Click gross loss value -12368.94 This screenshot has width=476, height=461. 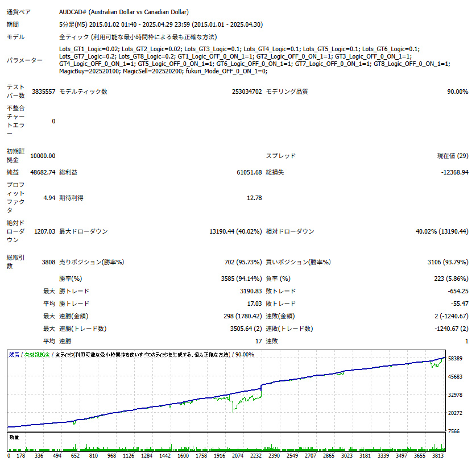(x=455, y=172)
